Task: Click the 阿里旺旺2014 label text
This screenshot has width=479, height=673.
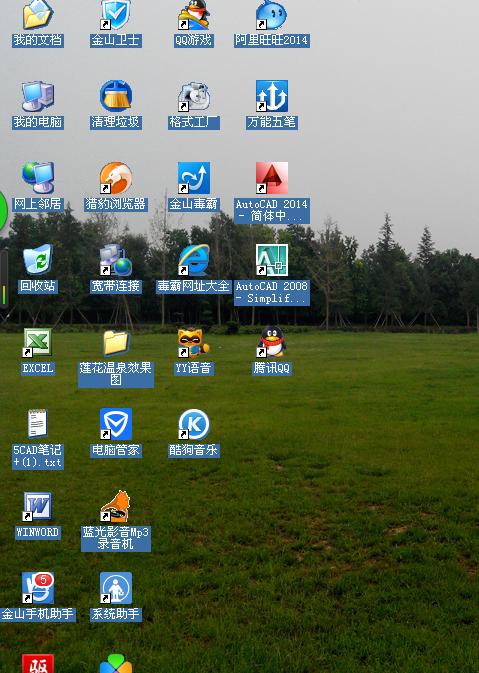Action: coord(272,40)
